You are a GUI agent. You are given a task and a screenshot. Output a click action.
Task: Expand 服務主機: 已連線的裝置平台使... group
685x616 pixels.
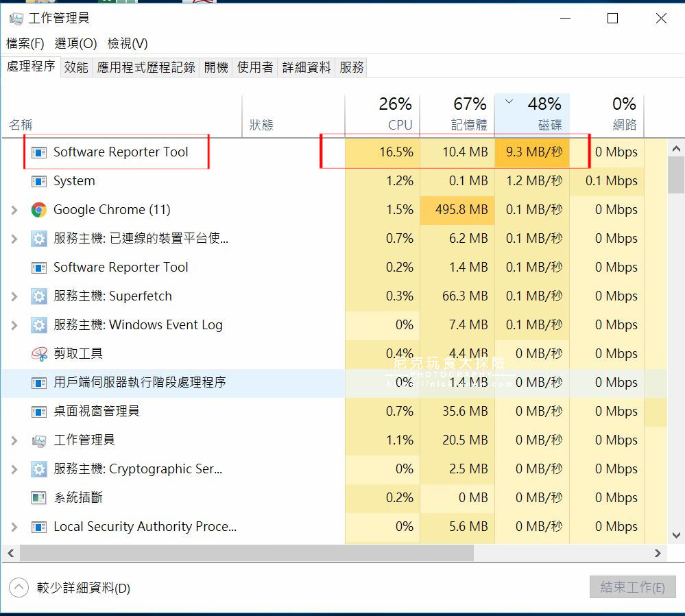tap(14, 239)
